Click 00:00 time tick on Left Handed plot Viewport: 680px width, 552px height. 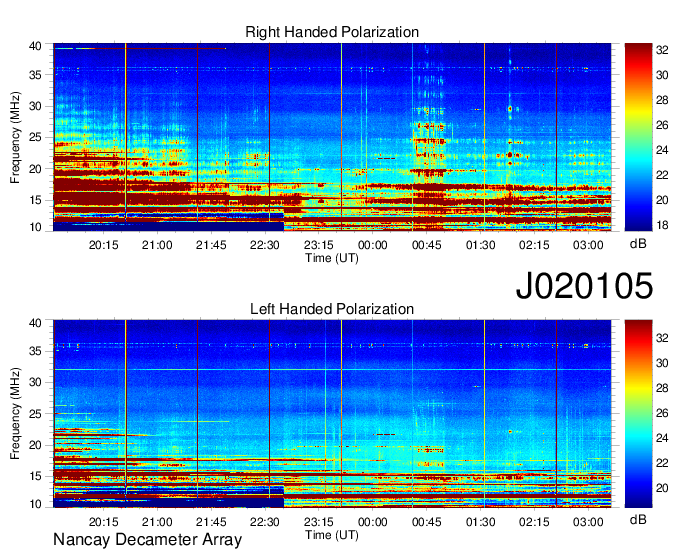point(373,522)
